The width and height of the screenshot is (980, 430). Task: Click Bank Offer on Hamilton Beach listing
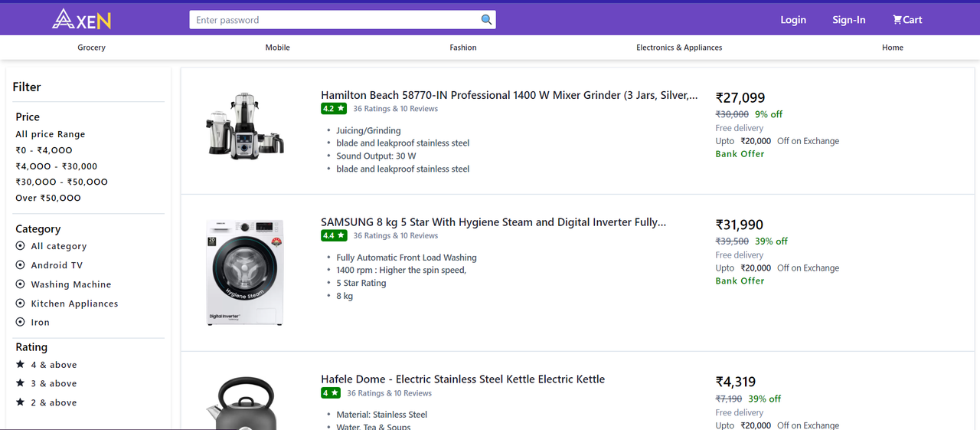click(x=740, y=154)
